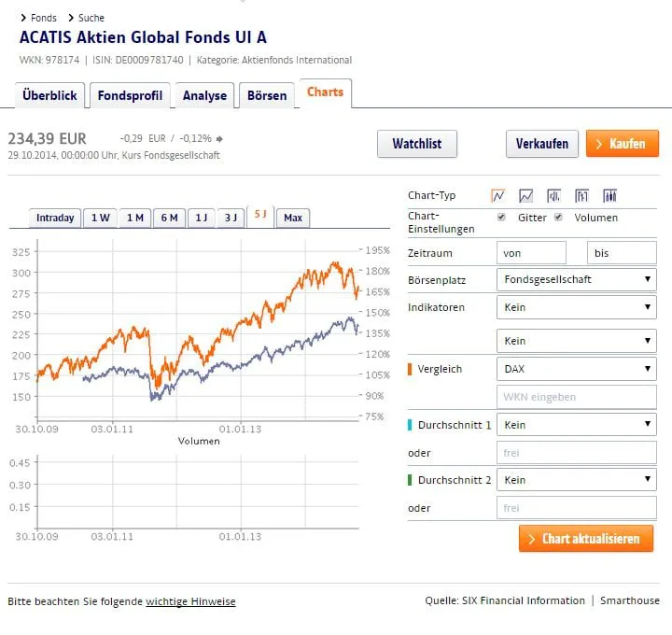This screenshot has width=672, height=635.
Task: Toggle the Volumen checkbox
Action: [558, 217]
